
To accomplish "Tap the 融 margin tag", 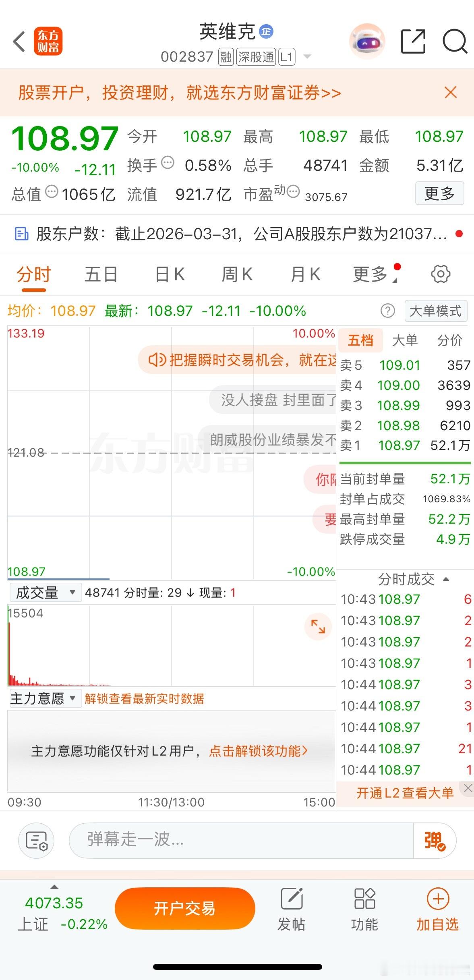I will click(226, 57).
